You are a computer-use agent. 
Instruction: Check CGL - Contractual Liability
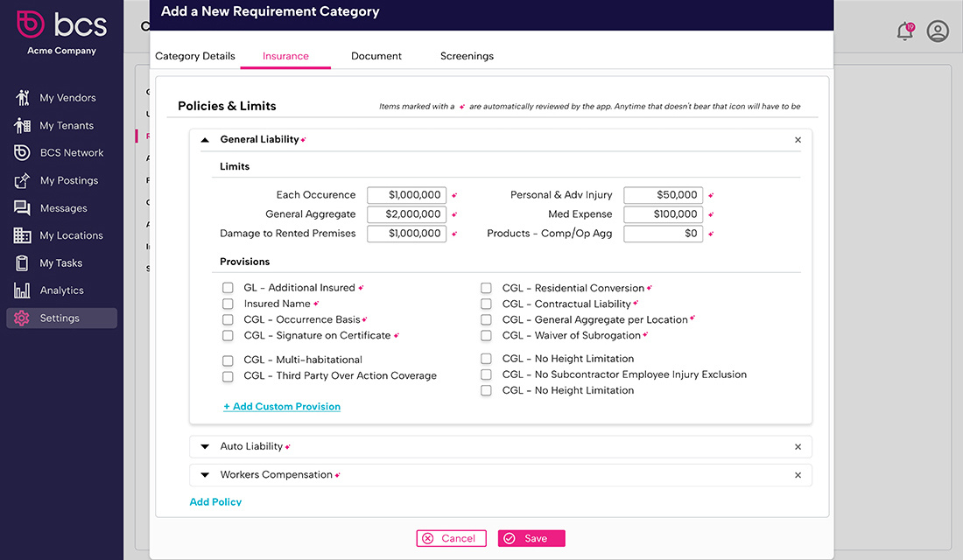click(x=486, y=304)
